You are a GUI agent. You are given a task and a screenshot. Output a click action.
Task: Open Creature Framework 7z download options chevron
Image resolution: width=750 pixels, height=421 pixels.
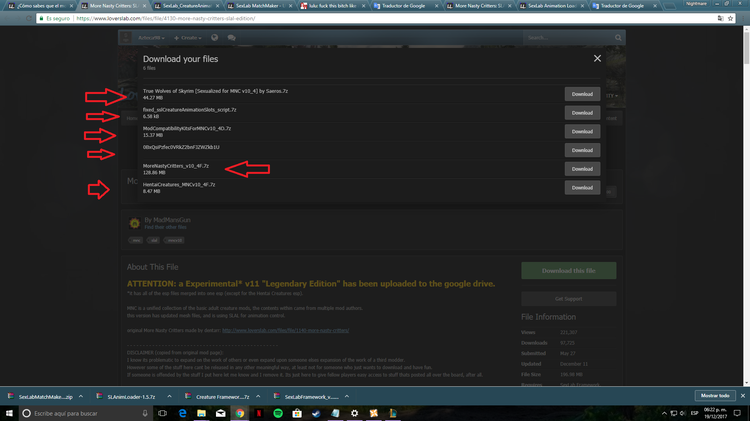tap(258, 397)
